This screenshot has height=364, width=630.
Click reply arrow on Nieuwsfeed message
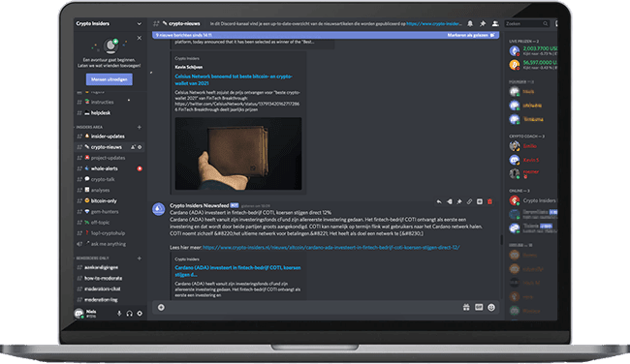point(439,202)
